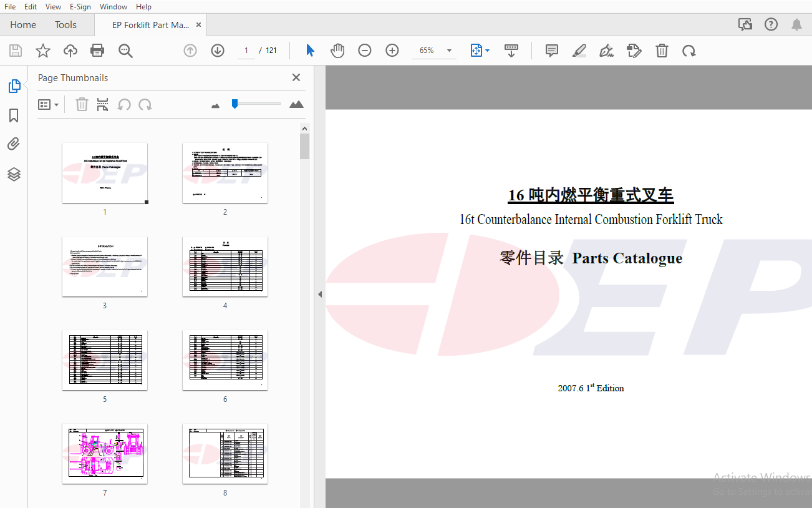This screenshot has height=508, width=812.
Task: Open the Help question mark icon
Action: tap(771, 24)
